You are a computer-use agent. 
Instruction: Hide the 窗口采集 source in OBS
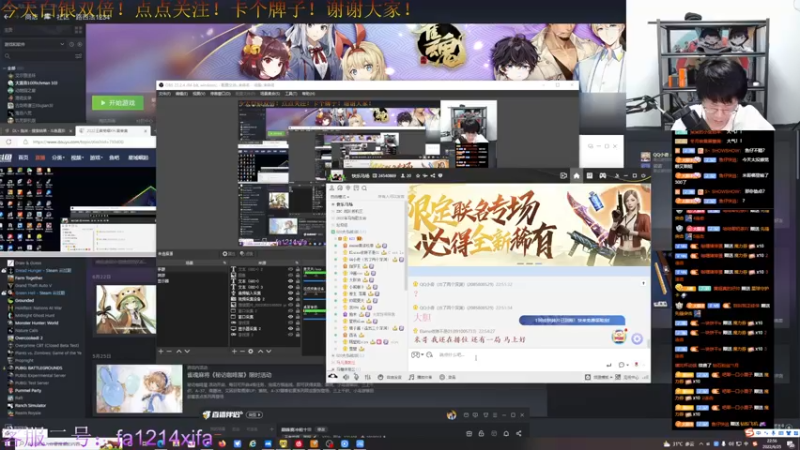click(291, 317)
